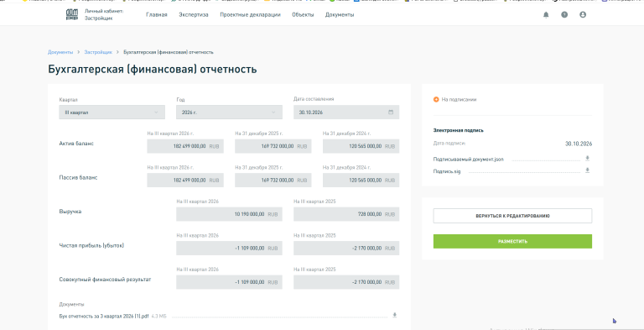Click Актив баланс III квартал 2026 field
The image size is (644, 330).
point(185,146)
